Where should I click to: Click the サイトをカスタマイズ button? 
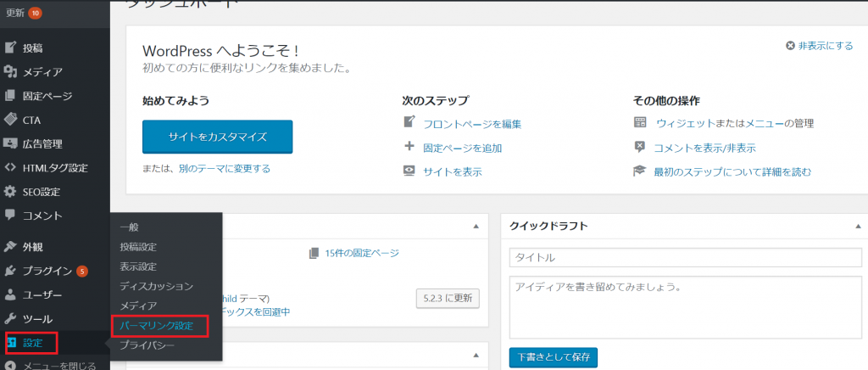[217, 137]
